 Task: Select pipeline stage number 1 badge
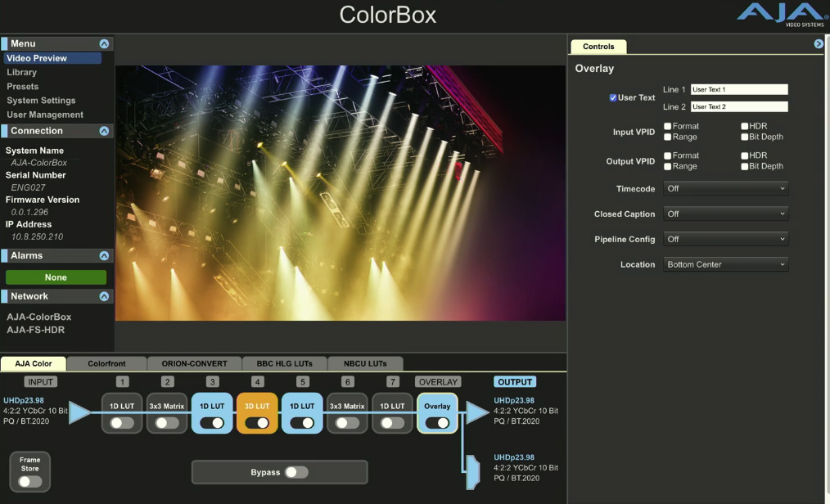[x=122, y=382]
